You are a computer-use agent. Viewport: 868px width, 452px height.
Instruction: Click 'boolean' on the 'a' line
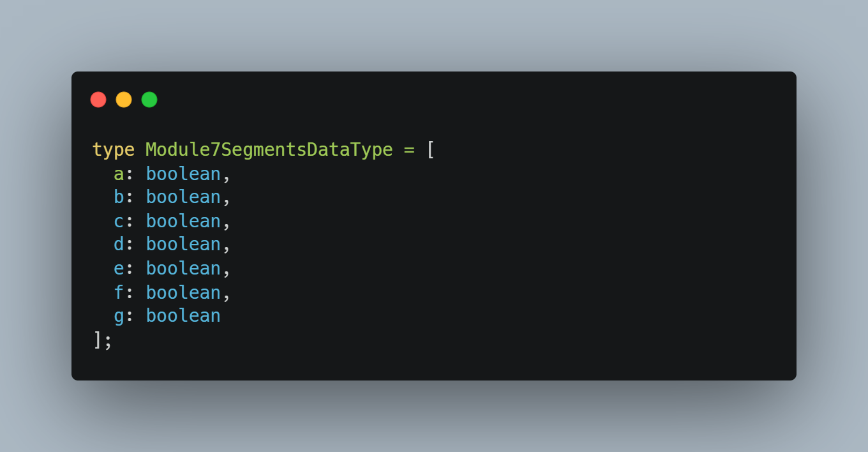pos(183,174)
